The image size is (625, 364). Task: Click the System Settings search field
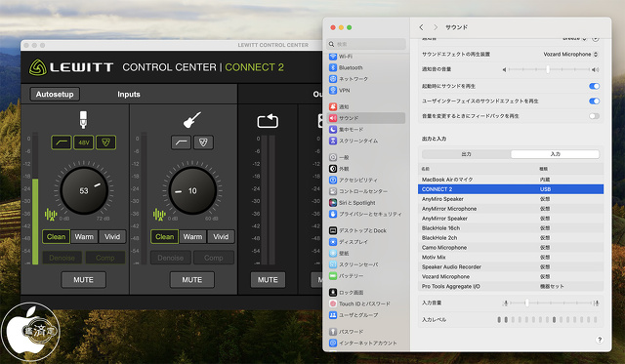366,44
